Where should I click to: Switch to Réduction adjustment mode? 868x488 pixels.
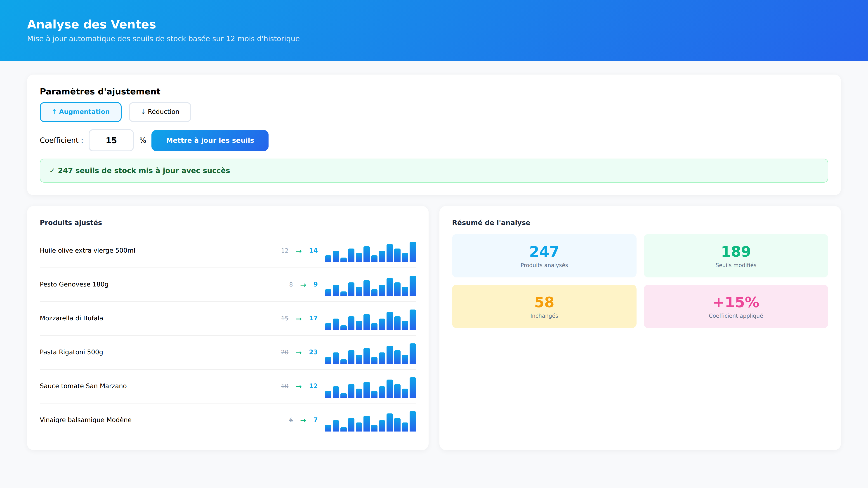pos(160,112)
